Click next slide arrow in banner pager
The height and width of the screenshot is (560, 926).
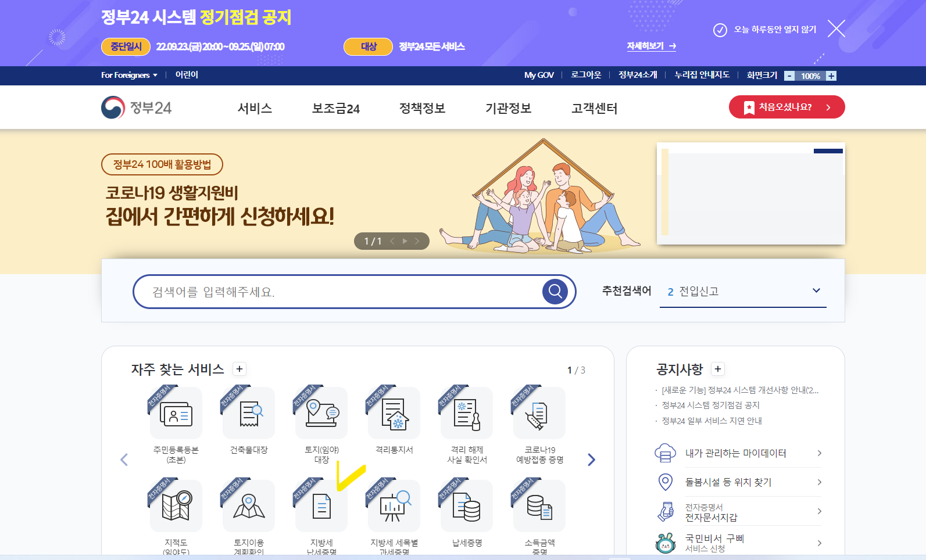click(417, 241)
